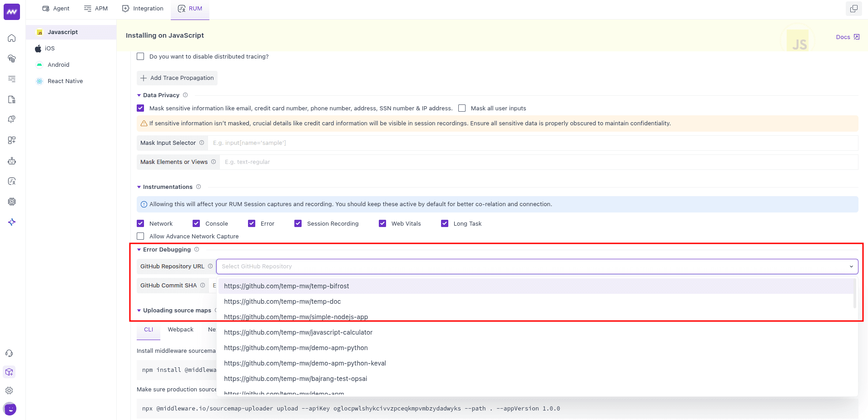Screen dimensions: 868x420
Task: Collapse the Error Debugging section
Action: (139, 250)
